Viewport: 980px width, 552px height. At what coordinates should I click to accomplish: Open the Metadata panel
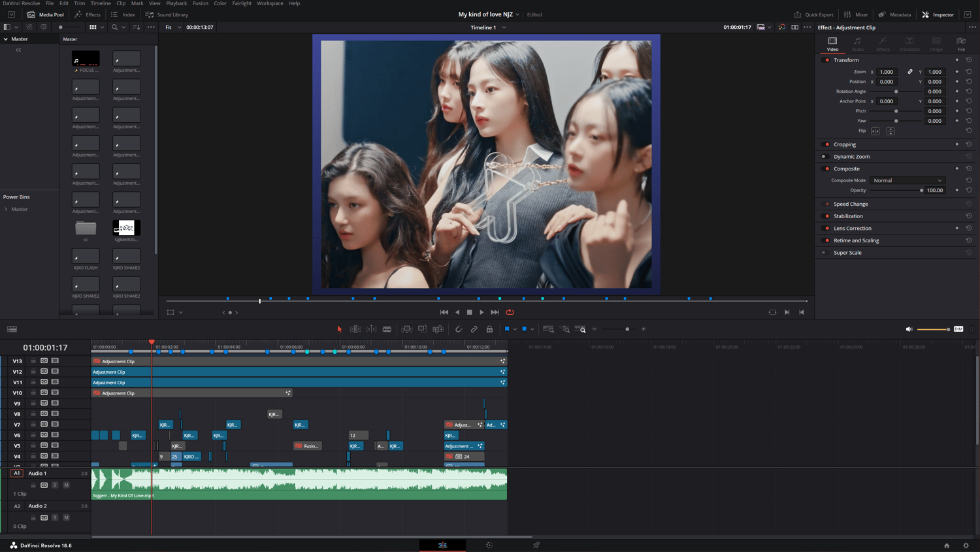click(895, 14)
